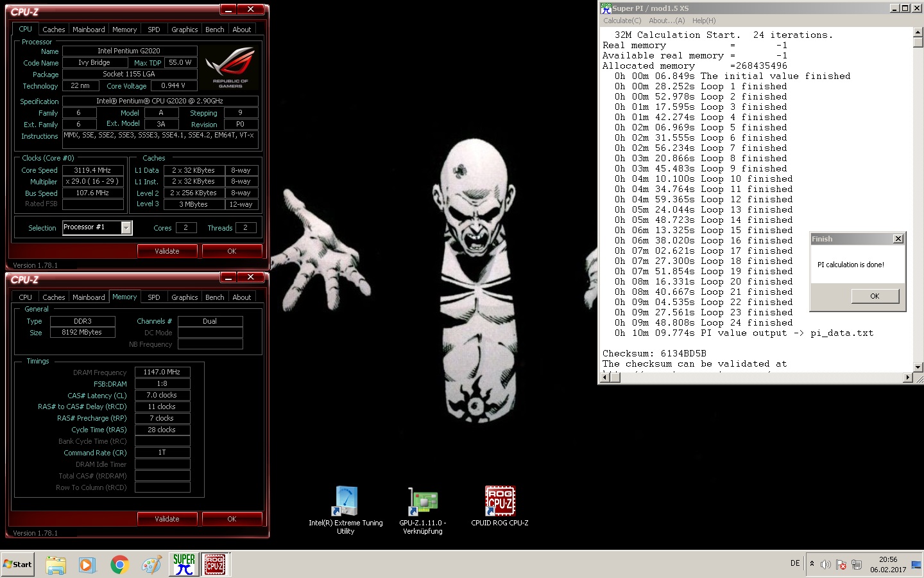Open CPUID ROG CPU-Z desktop shortcut
Viewport: 924px width, 578px height.
tap(500, 506)
